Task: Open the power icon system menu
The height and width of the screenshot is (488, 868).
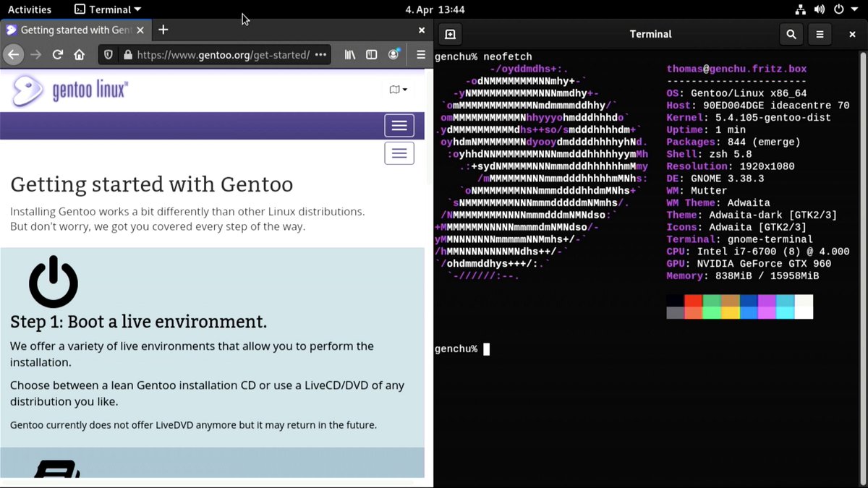Action: point(838,9)
